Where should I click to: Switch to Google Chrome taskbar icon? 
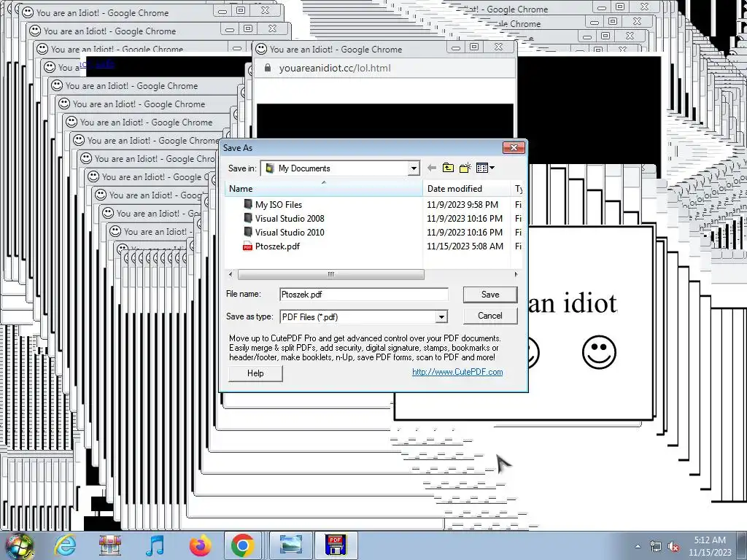coord(242,545)
